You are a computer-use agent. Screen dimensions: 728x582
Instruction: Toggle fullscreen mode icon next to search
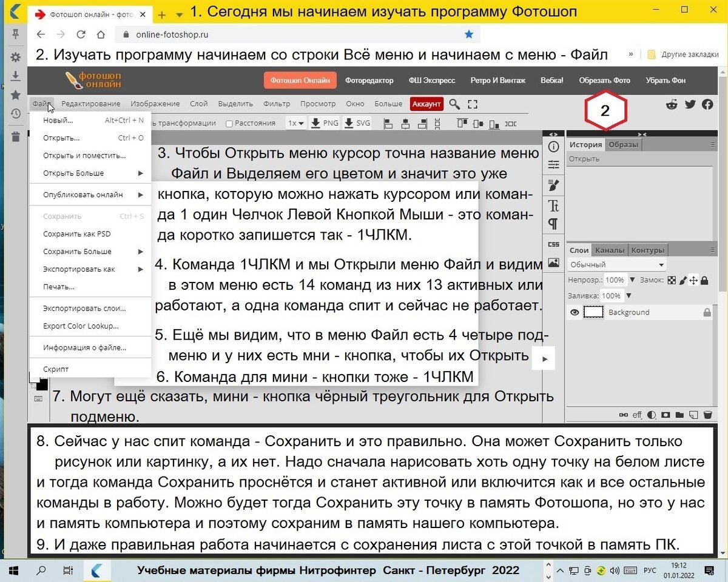(473, 104)
